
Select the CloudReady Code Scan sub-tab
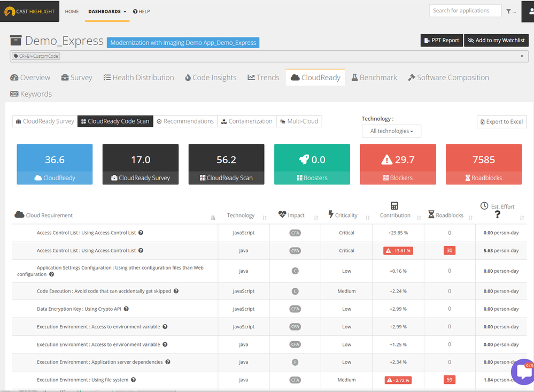pyautogui.click(x=115, y=121)
